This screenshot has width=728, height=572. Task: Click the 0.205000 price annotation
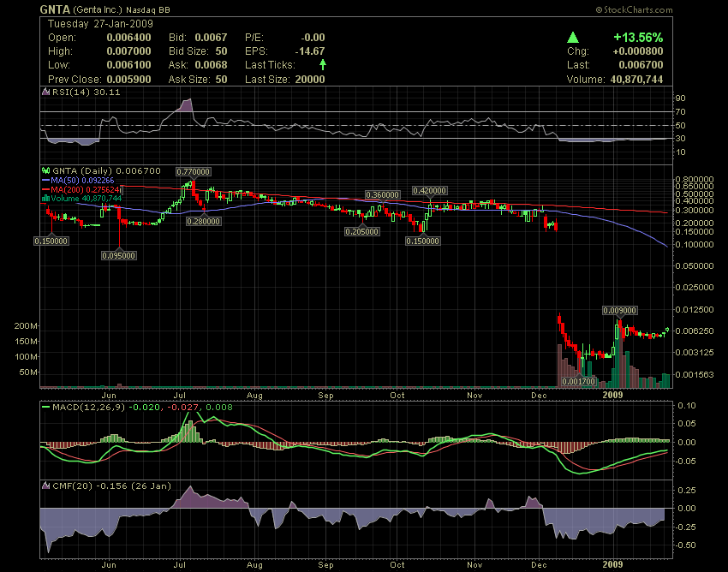tap(362, 231)
